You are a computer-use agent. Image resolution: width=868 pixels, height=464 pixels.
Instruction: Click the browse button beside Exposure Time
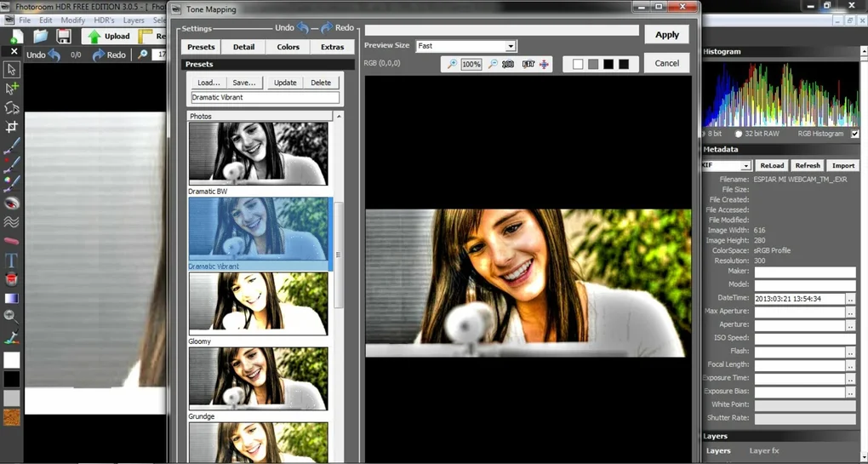click(x=851, y=379)
